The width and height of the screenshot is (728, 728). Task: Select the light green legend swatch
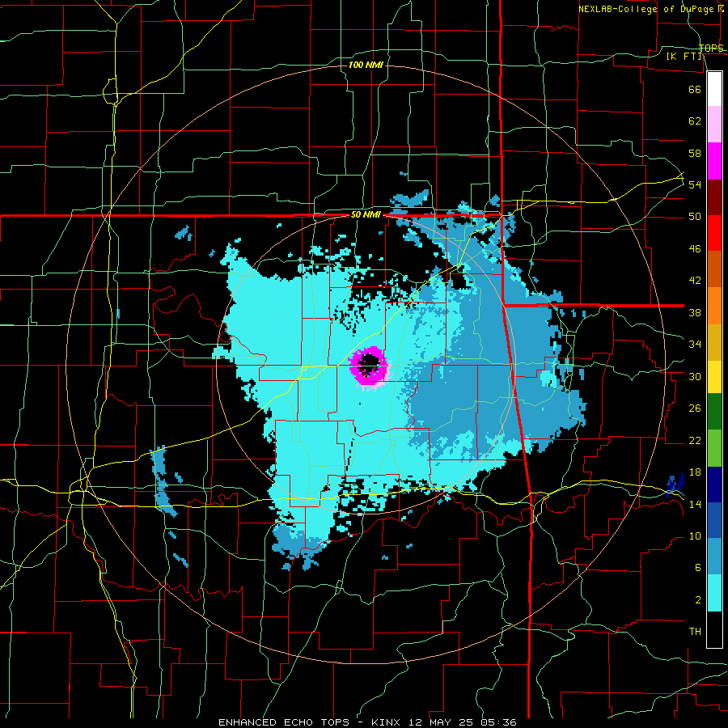pyautogui.click(x=714, y=448)
